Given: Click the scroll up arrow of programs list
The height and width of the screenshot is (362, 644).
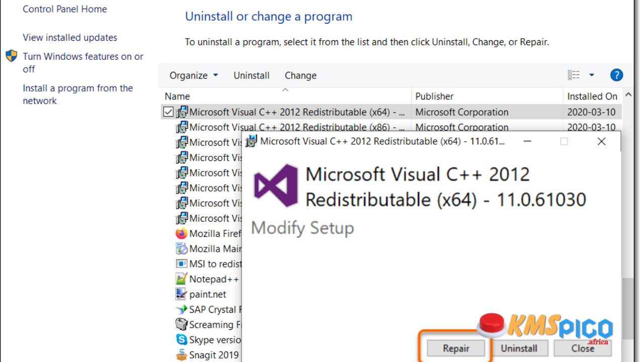Looking at the screenshot, I should (628, 95).
